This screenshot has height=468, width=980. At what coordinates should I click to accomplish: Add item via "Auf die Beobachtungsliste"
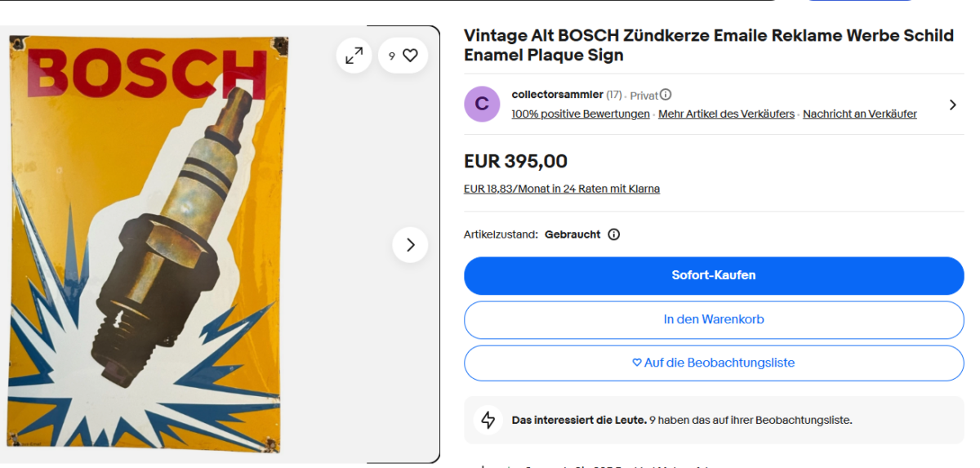coord(714,363)
